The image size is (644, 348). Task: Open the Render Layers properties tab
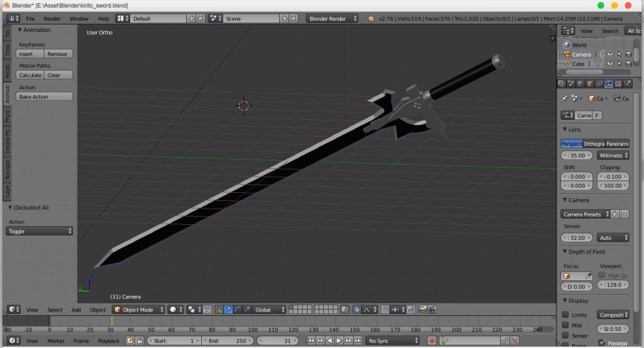562,84
